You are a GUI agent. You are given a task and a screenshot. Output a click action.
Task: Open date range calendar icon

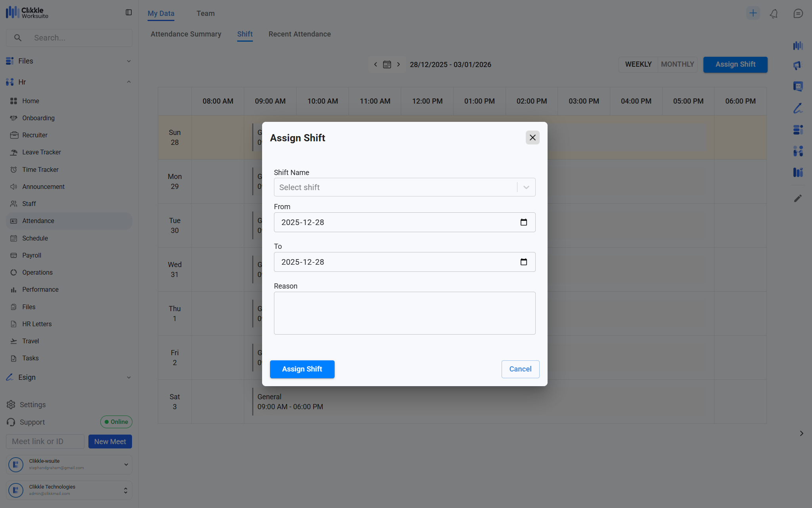point(387,65)
